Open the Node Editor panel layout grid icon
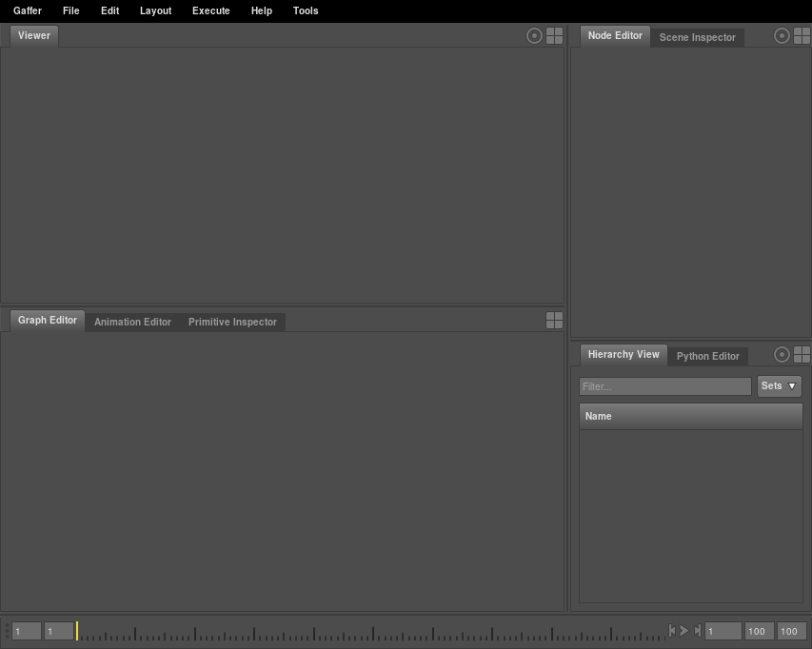 point(802,36)
